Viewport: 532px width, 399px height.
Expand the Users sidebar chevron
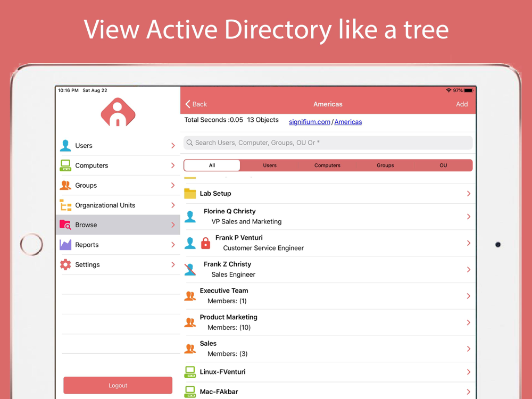coord(173,146)
